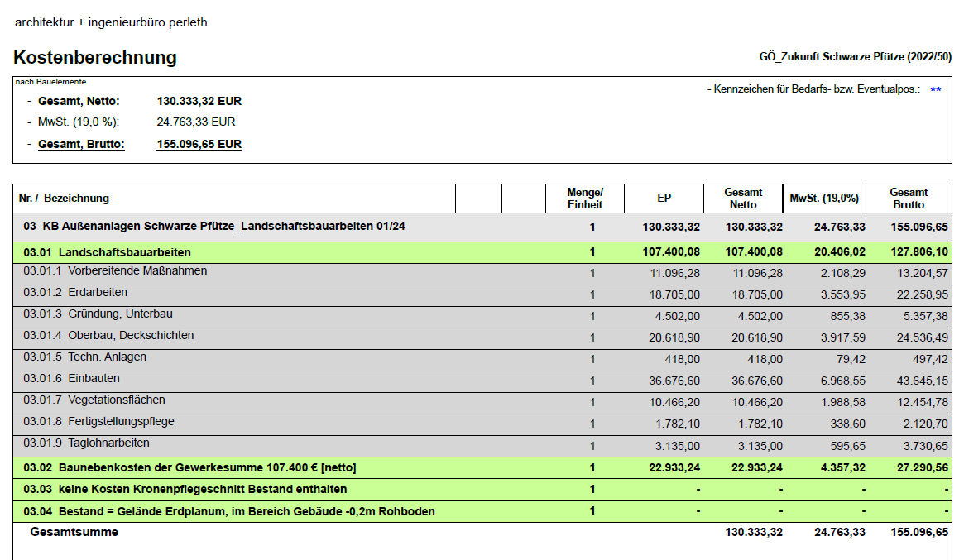Click MwSt. cell '3.553,95' of Erdarbeiten

click(x=843, y=295)
